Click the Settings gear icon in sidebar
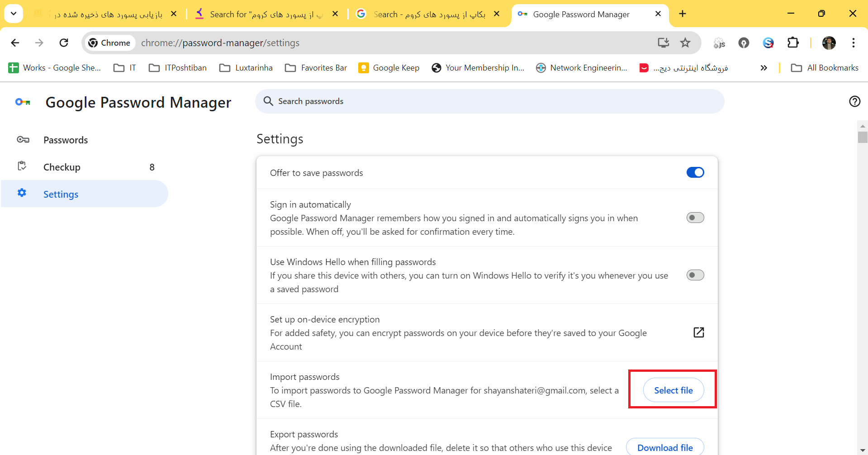 coord(22,193)
